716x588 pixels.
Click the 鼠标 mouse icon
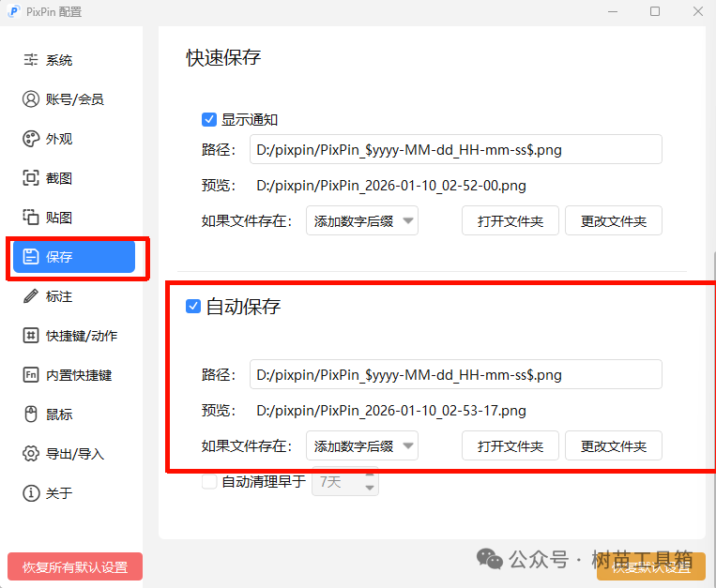point(31,415)
